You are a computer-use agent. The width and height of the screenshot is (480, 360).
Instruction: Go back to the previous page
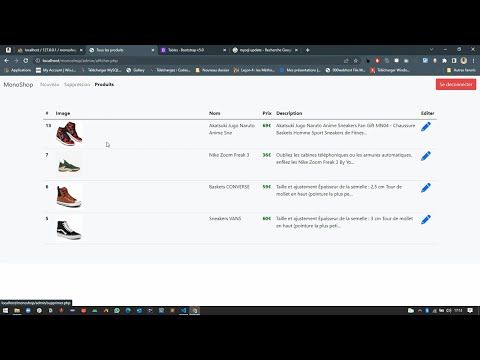[x=7, y=61]
